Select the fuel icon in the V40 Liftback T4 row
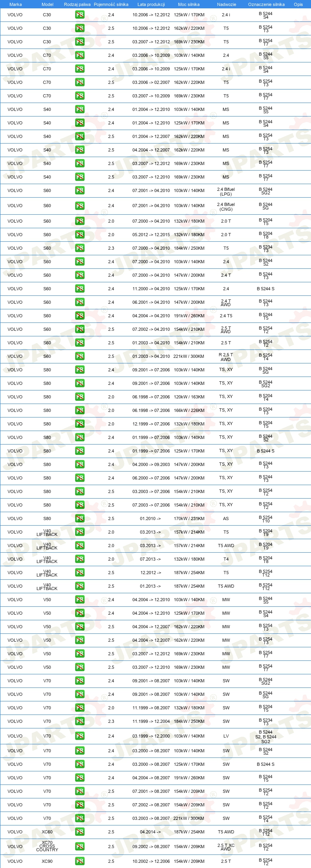The image size is (311, 868). pyautogui.click(x=80, y=559)
